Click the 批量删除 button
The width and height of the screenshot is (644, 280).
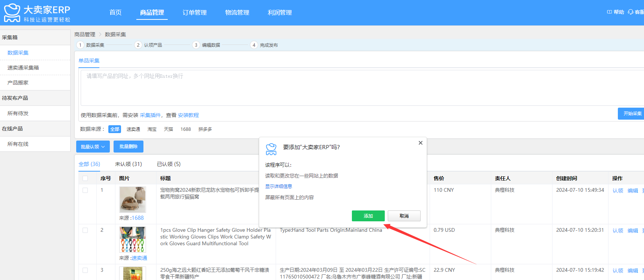[129, 147]
